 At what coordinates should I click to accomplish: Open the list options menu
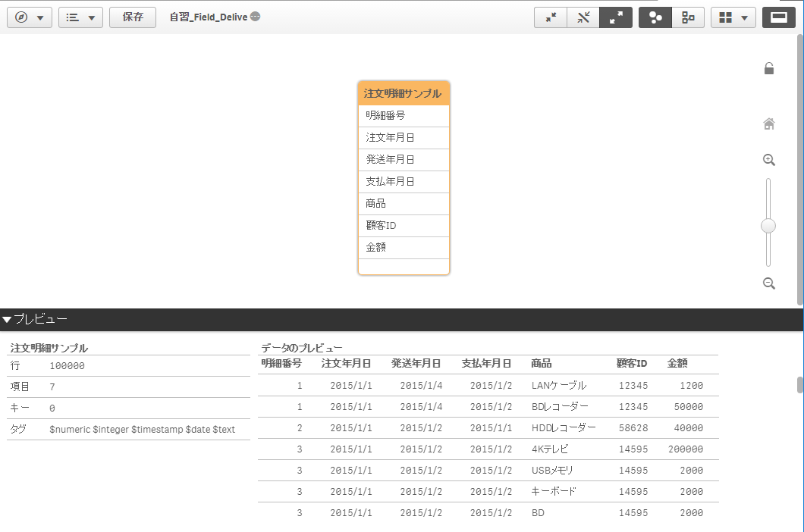click(x=80, y=17)
